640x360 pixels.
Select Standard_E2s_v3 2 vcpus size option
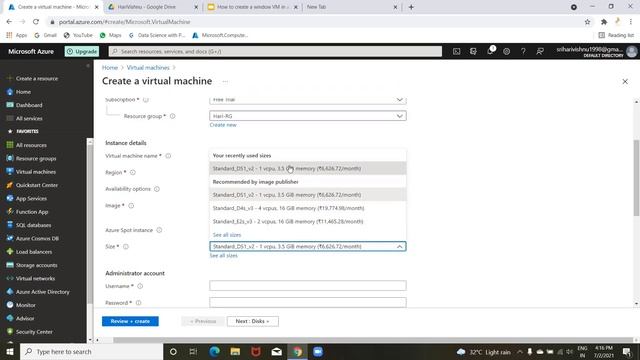(x=308, y=221)
